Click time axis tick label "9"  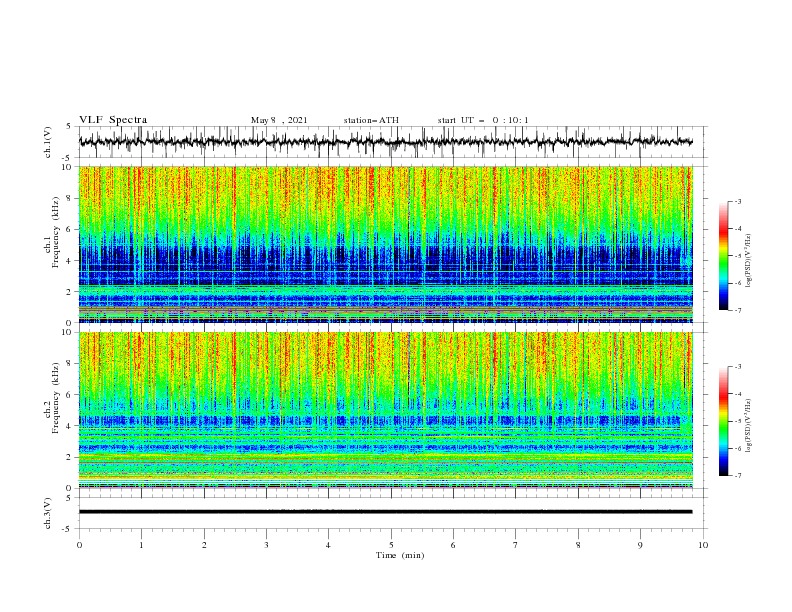[x=640, y=545]
